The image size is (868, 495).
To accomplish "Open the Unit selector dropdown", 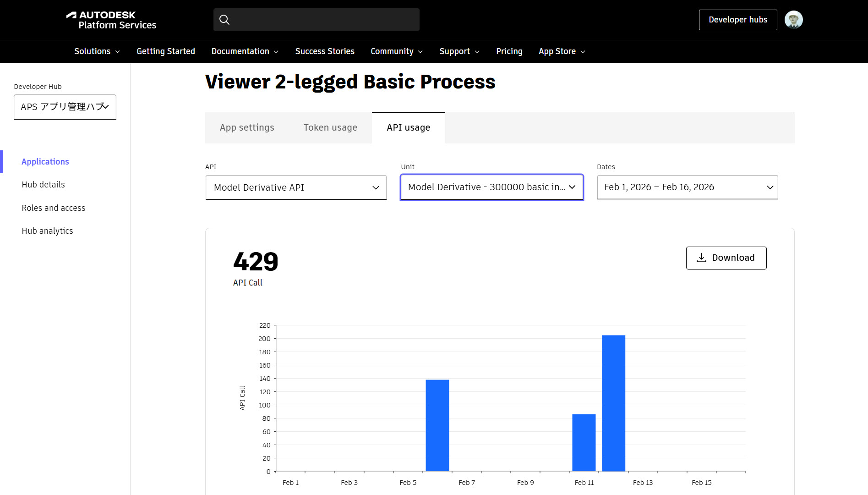I will click(x=492, y=187).
